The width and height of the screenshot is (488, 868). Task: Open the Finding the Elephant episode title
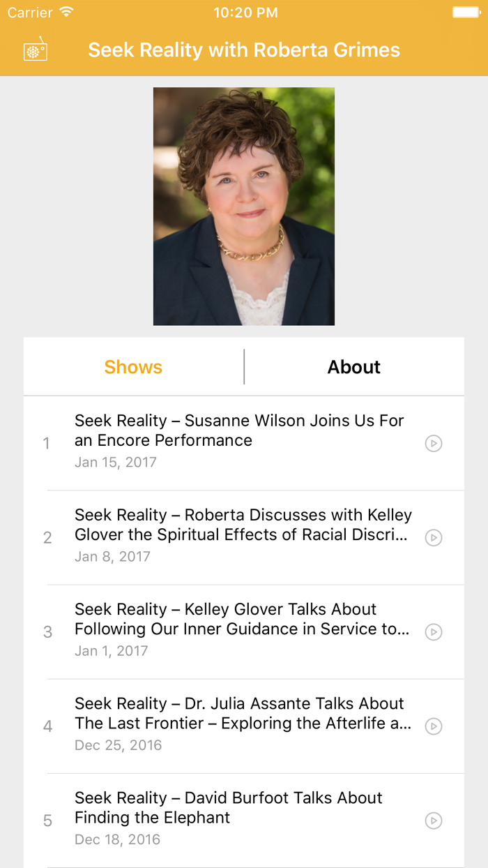coord(229,807)
